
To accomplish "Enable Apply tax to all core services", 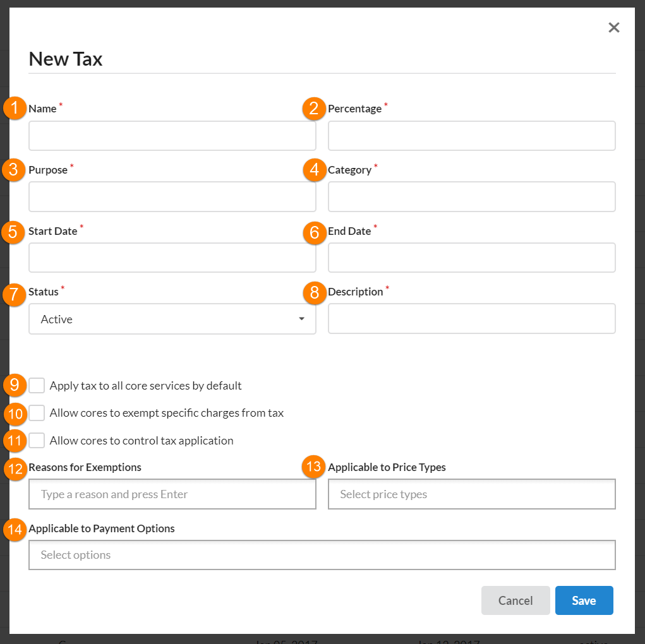I will [37, 386].
